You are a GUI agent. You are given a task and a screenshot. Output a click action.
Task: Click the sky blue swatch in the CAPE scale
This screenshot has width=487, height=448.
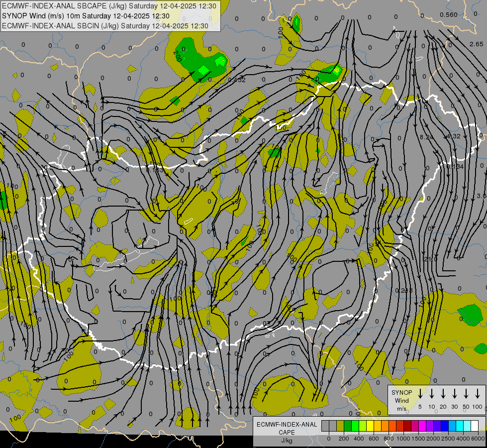452,426
